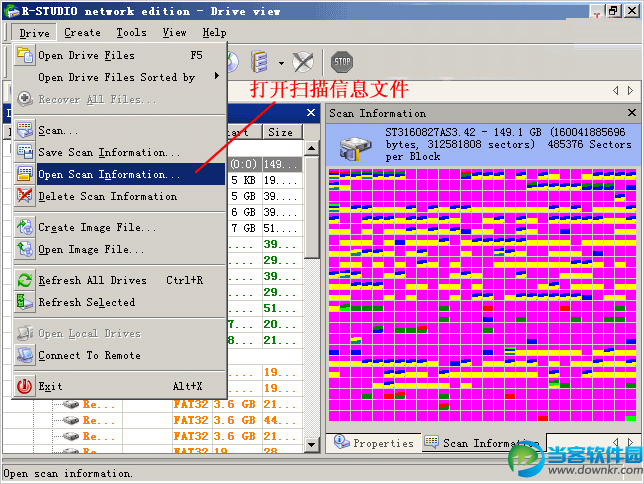This screenshot has width=644, height=484.
Task: Open the Create menu
Action: coord(83,32)
